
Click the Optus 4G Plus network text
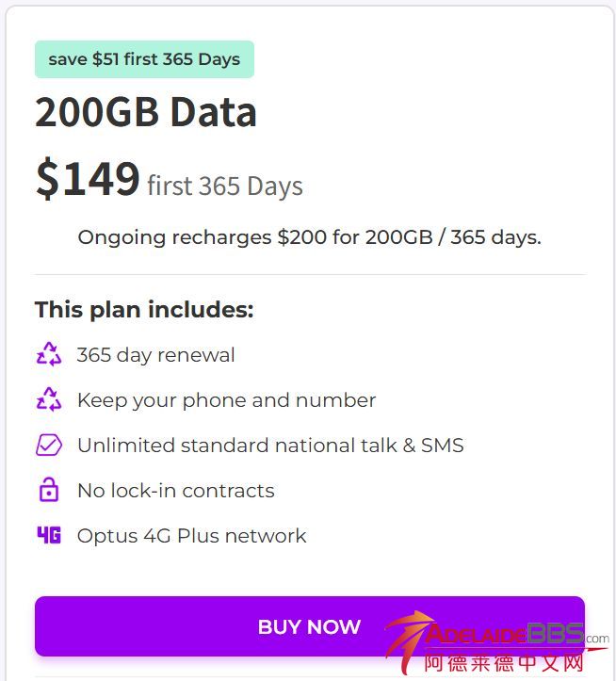click(192, 536)
